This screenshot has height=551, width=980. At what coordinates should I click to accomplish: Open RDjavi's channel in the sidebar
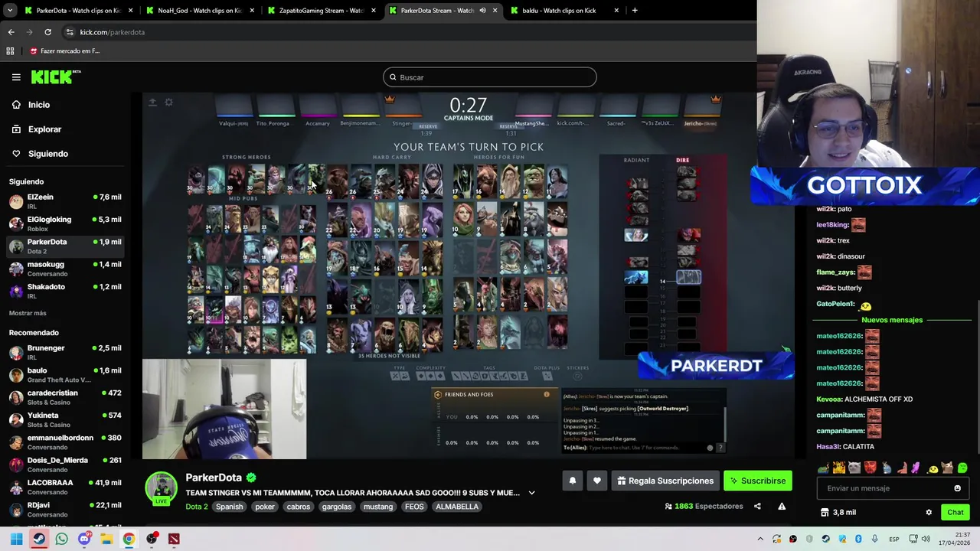(65, 509)
